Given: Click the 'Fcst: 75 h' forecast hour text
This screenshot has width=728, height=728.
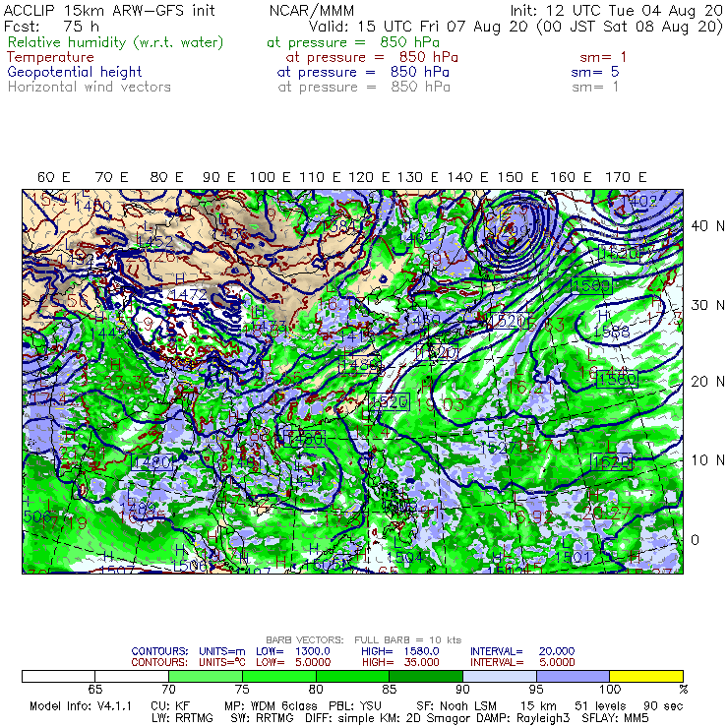Looking at the screenshot, I should (51, 26).
